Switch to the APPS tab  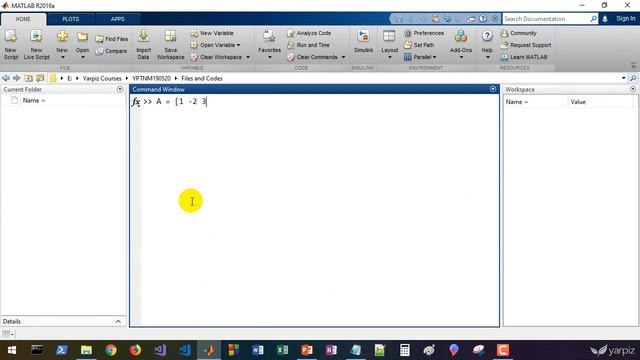coord(118,19)
